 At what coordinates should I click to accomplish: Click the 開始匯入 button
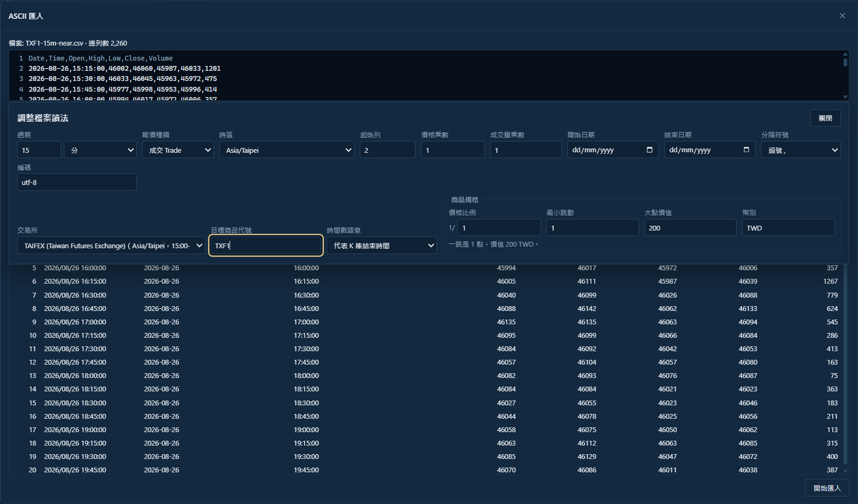pos(827,488)
